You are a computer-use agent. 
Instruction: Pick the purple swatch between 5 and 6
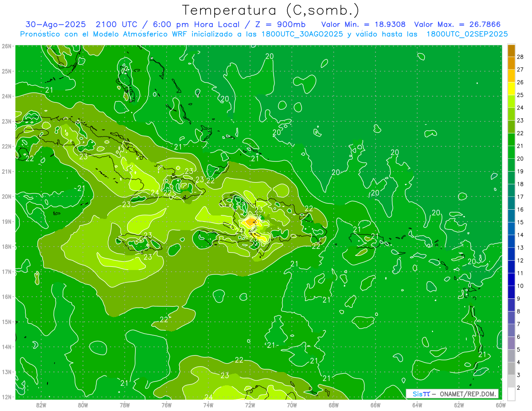(511, 343)
